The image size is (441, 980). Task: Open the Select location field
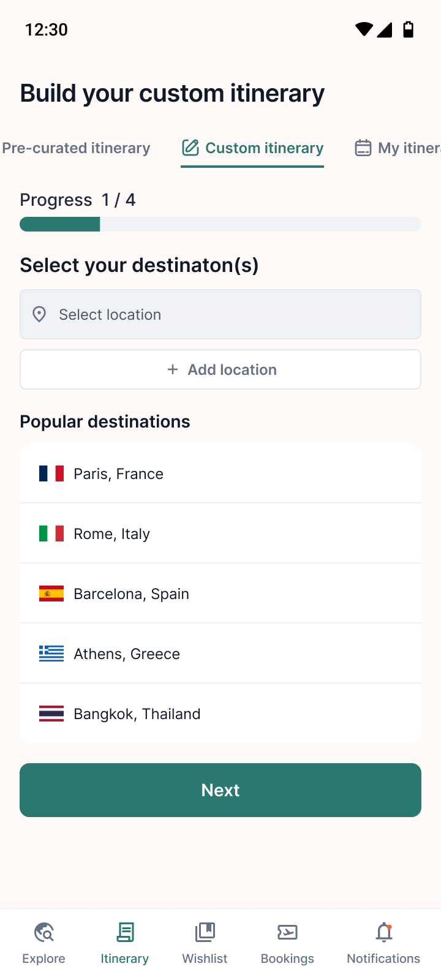(221, 314)
